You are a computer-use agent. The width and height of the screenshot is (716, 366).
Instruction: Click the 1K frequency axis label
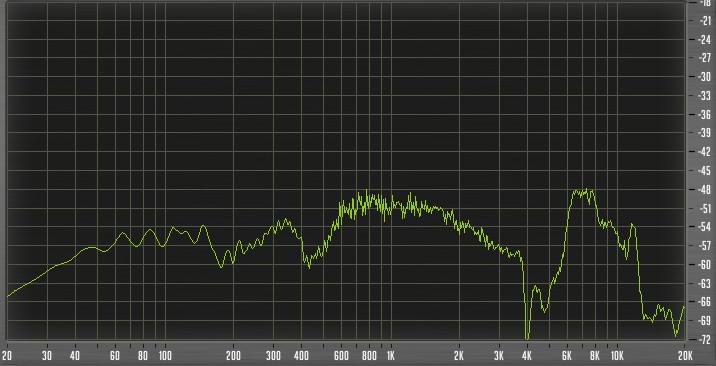tap(390, 356)
